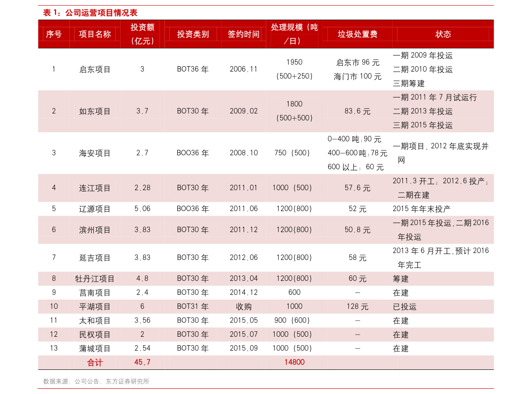Screen dimensions: 532x394
Task: Click the total capacity figure 14800
Action: point(294,362)
